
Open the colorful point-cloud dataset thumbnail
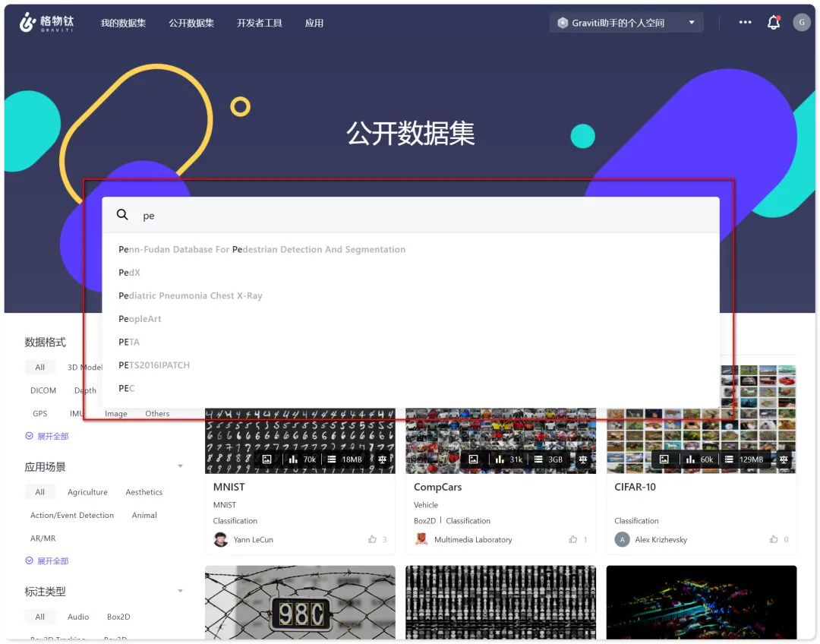(x=702, y=601)
